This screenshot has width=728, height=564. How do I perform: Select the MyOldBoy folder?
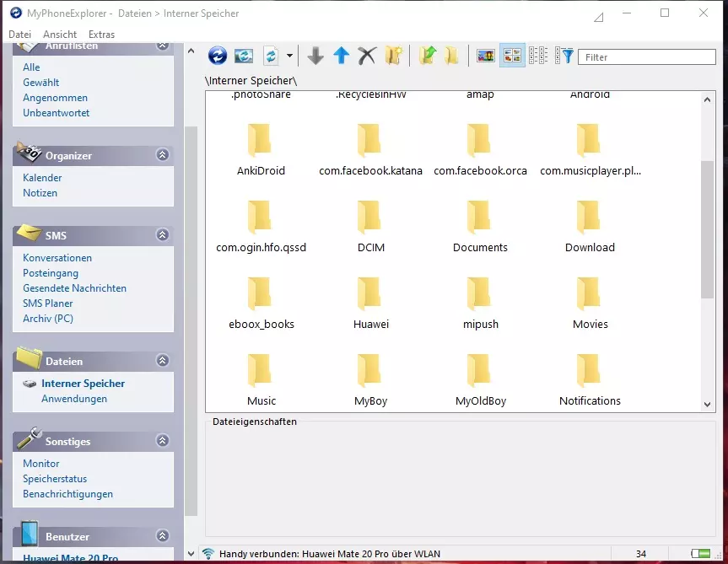[x=481, y=380]
